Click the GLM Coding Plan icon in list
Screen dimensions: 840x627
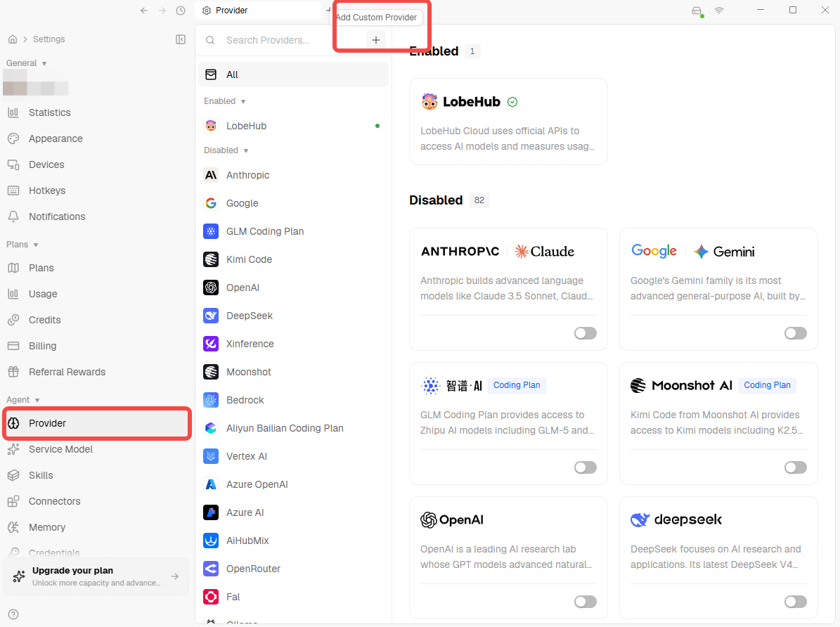[211, 231]
